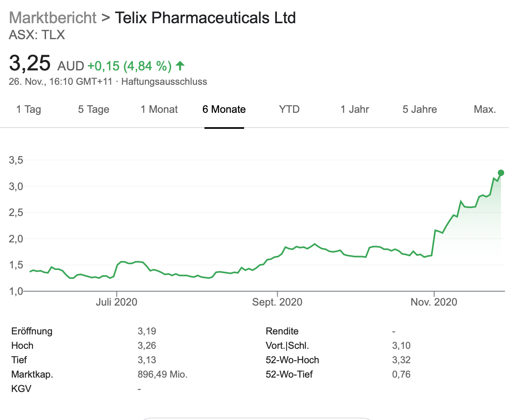
Task: Select the 5 Tage time range
Action: 94,109
